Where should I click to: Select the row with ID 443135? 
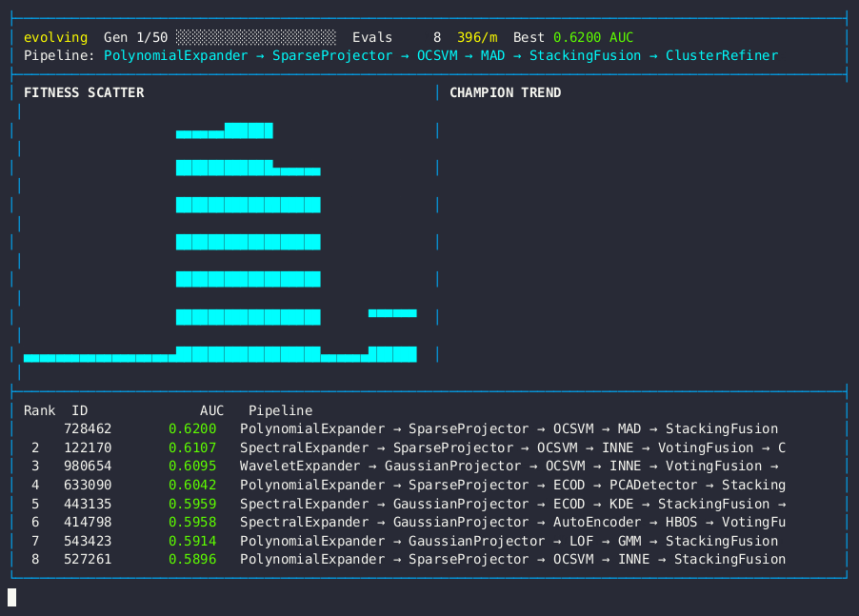[429, 504]
